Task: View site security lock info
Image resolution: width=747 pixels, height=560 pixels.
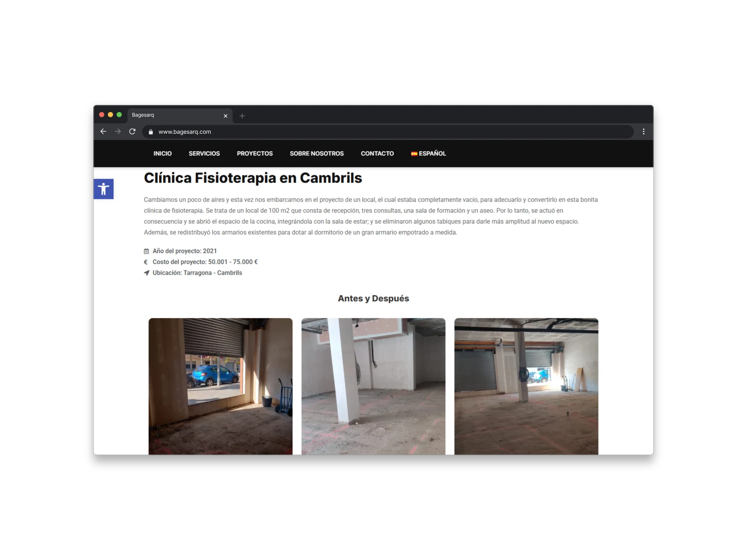Action: (x=151, y=132)
